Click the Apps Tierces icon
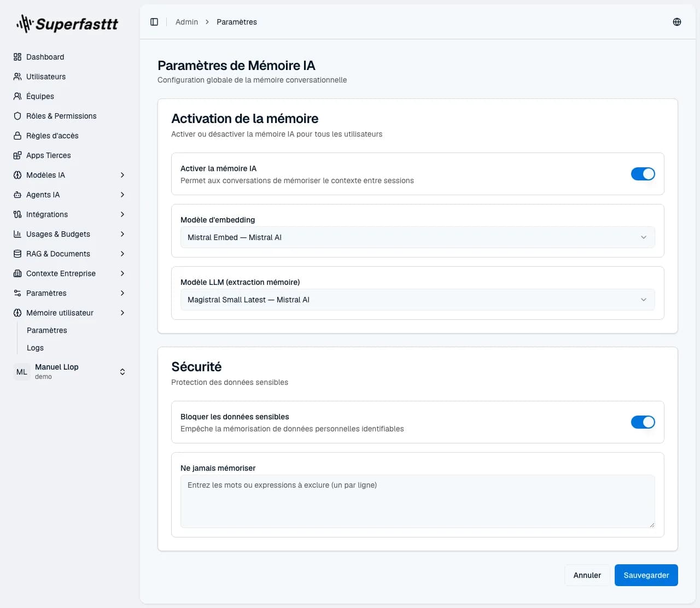The width and height of the screenshot is (700, 608). [x=17, y=155]
